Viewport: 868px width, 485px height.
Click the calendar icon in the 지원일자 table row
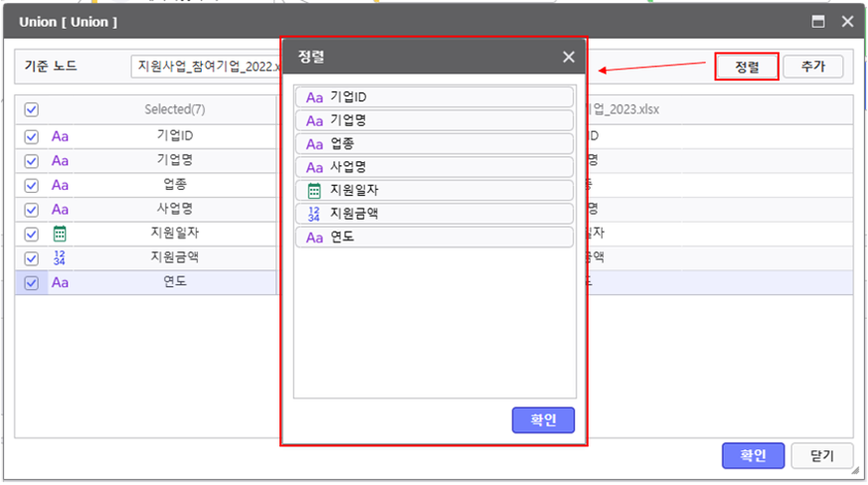60,234
